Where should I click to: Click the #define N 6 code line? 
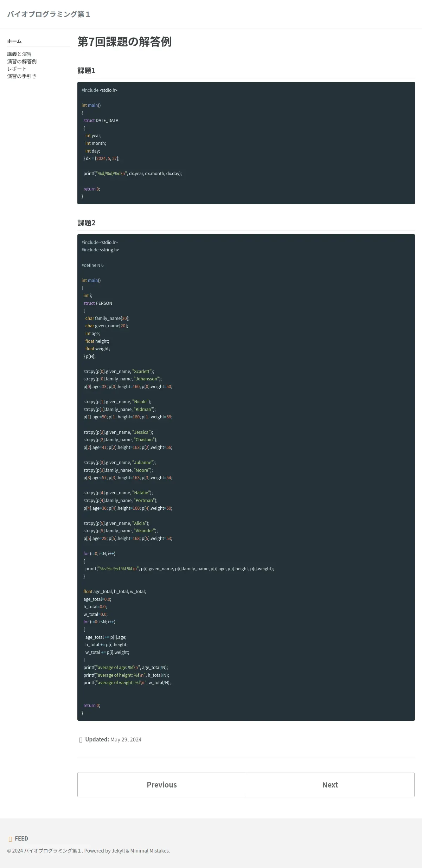click(92, 265)
